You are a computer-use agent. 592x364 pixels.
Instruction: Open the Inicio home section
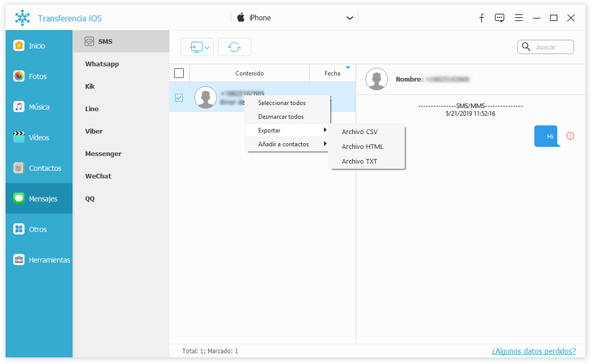click(39, 46)
